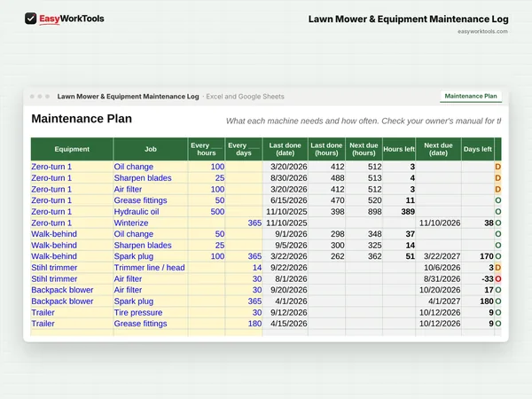
Task: Select the Stihl trimmer Air filter job cell
Action: [x=151, y=279]
